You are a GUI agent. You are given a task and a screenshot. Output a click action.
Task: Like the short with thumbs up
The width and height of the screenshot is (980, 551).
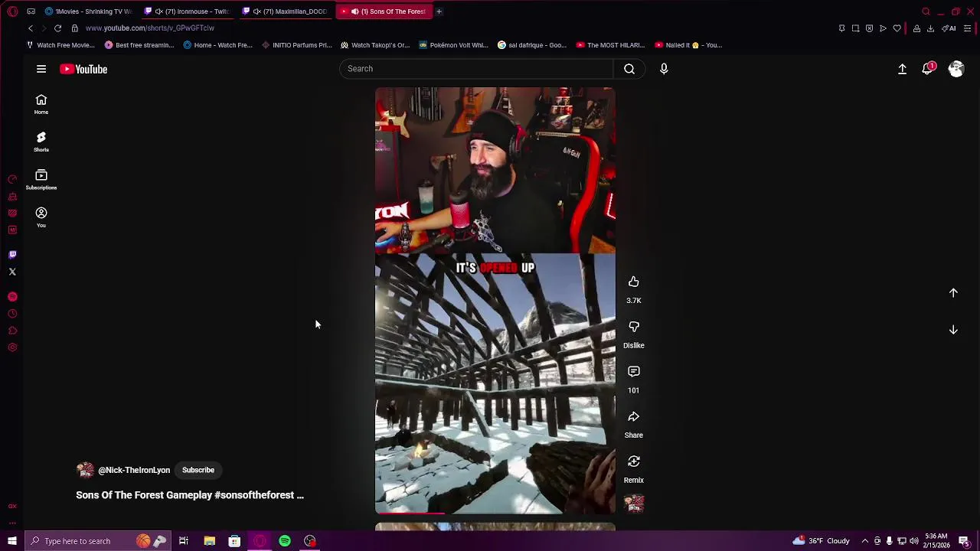point(634,282)
